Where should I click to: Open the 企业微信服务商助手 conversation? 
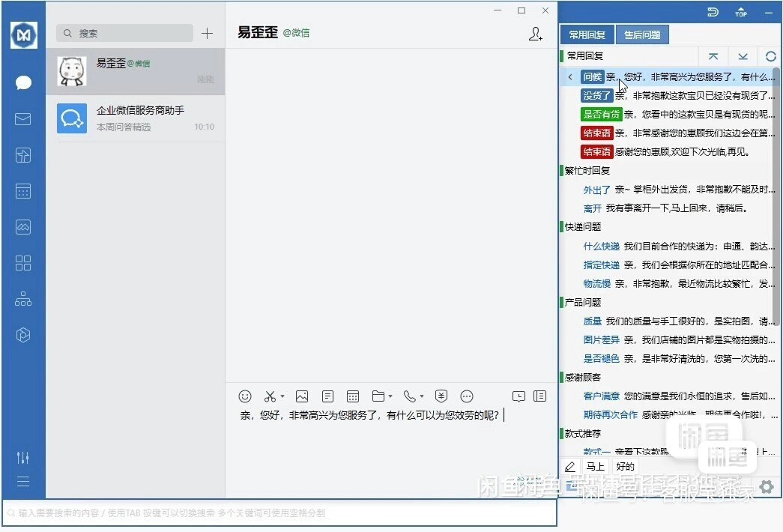point(136,118)
